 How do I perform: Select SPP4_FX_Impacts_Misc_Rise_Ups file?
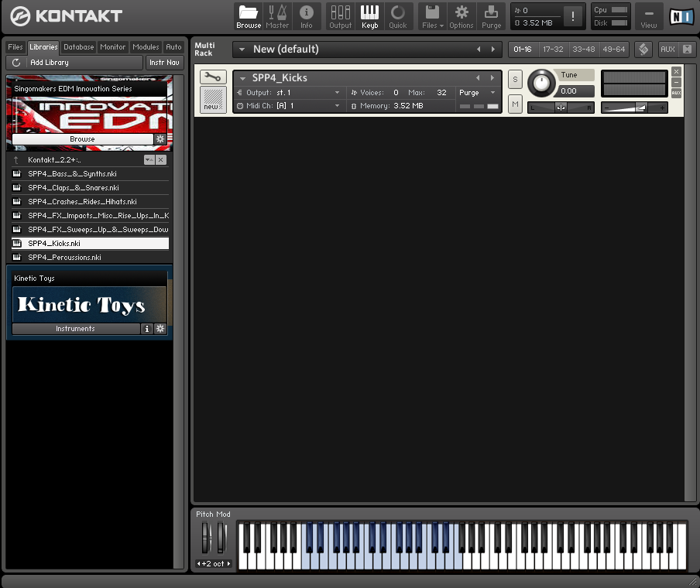pos(90,216)
